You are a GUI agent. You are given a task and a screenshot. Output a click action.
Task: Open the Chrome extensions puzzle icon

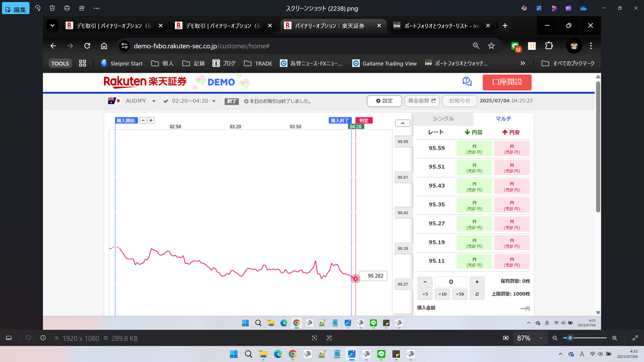pyautogui.click(x=549, y=46)
